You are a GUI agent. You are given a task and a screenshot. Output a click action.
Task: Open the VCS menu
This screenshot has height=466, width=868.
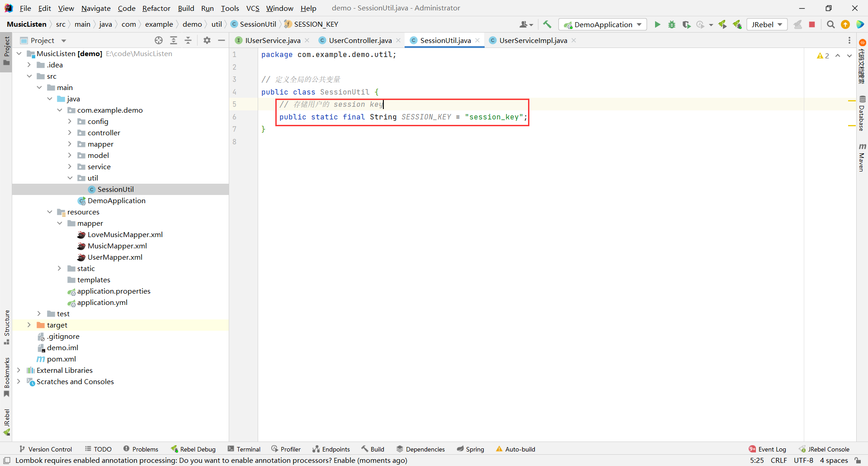(253, 8)
